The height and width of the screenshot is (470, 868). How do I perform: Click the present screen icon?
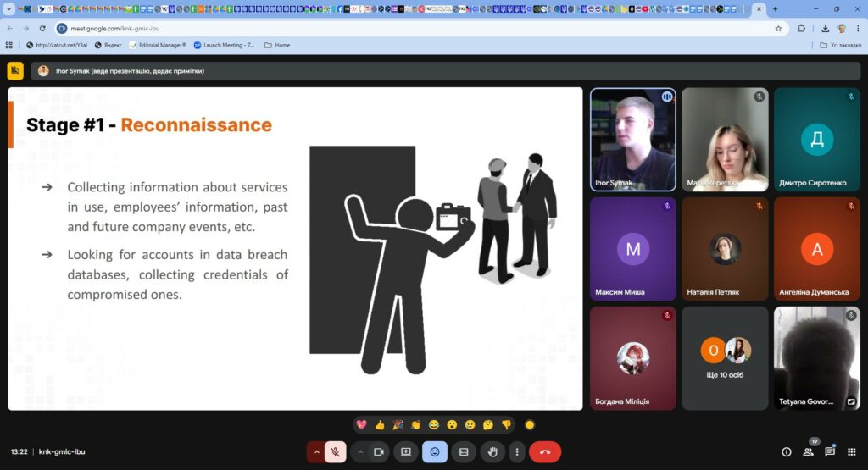[x=406, y=452]
